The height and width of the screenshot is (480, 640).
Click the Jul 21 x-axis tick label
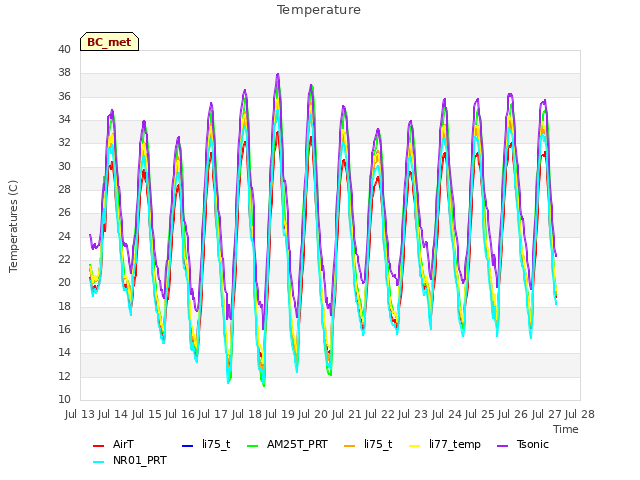tap(346, 414)
